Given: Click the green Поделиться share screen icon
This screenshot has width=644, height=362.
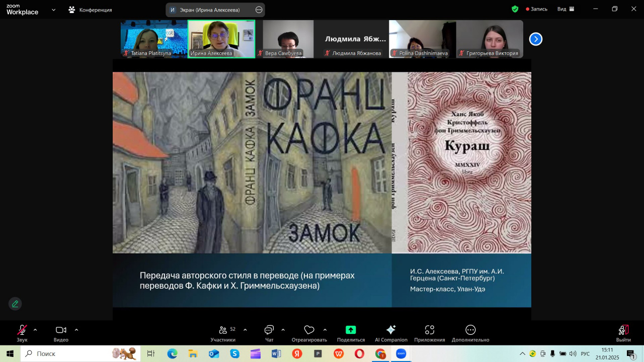Looking at the screenshot, I should click(351, 330).
